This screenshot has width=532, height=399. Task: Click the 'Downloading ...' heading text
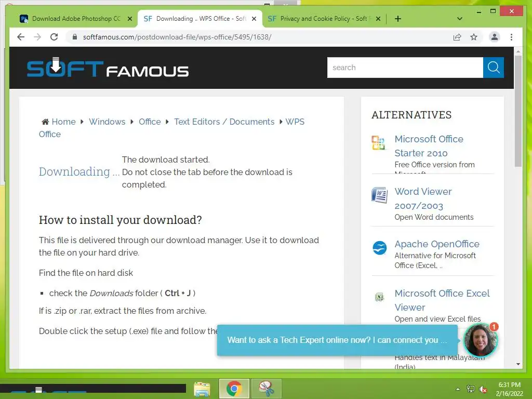79,171
